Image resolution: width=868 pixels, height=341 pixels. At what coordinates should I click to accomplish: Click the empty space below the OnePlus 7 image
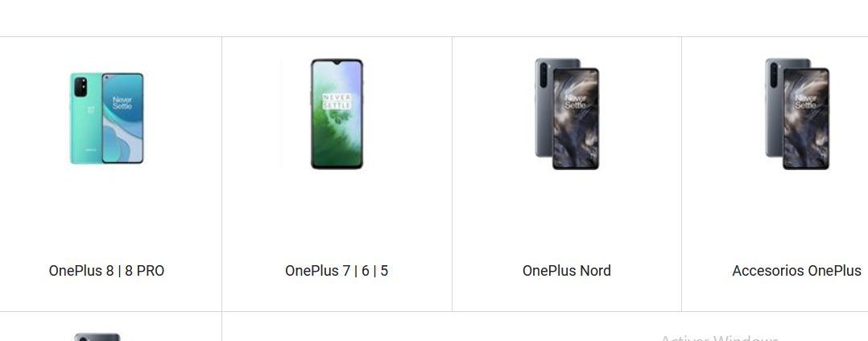pos(337,214)
